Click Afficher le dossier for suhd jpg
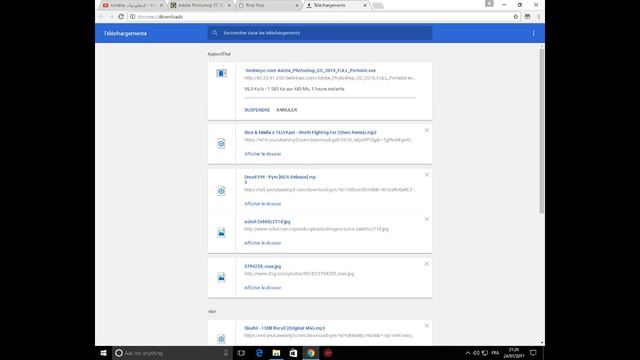640x360 pixels. (262, 243)
